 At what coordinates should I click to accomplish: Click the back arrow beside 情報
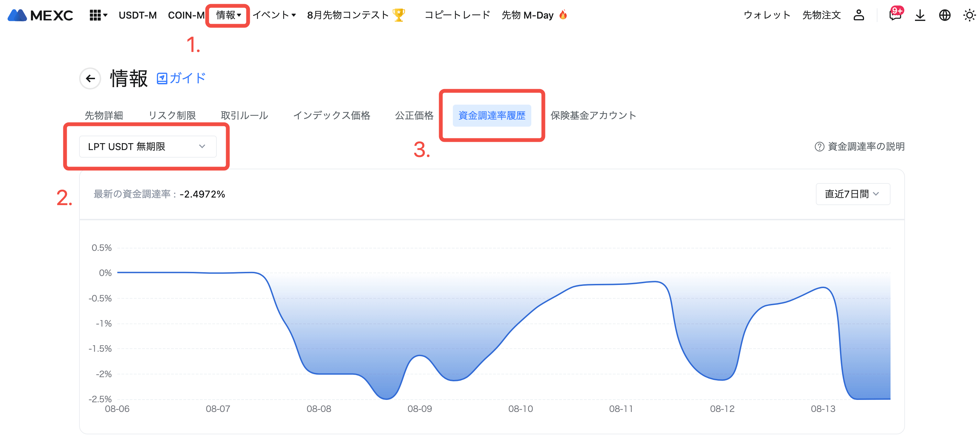90,79
